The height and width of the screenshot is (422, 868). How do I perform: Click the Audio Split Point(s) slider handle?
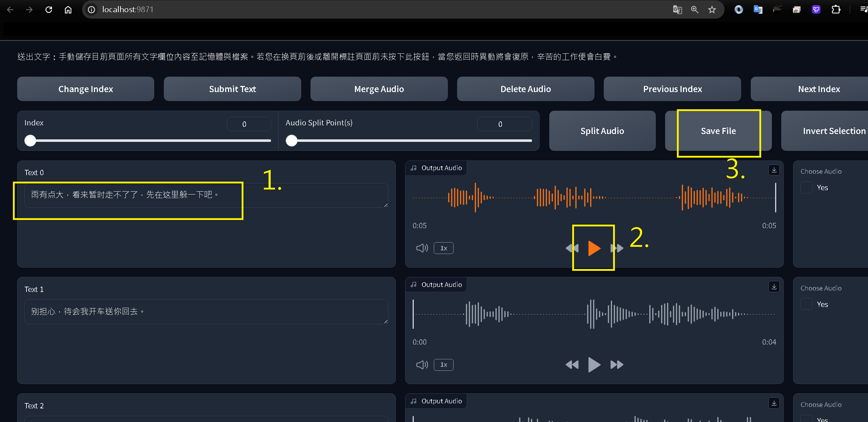pyautogui.click(x=291, y=141)
